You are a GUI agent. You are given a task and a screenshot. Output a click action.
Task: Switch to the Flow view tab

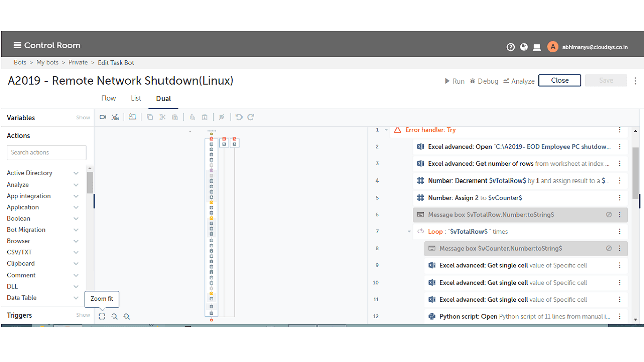pyautogui.click(x=109, y=98)
